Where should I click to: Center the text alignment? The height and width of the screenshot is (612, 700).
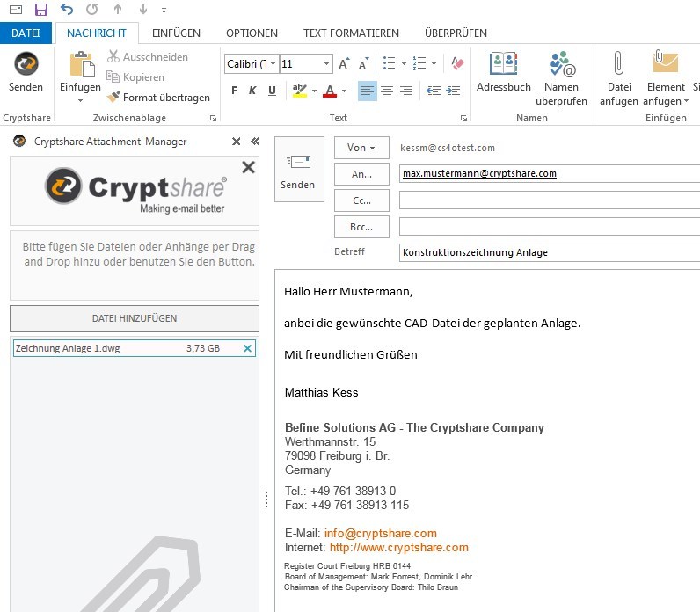click(387, 91)
